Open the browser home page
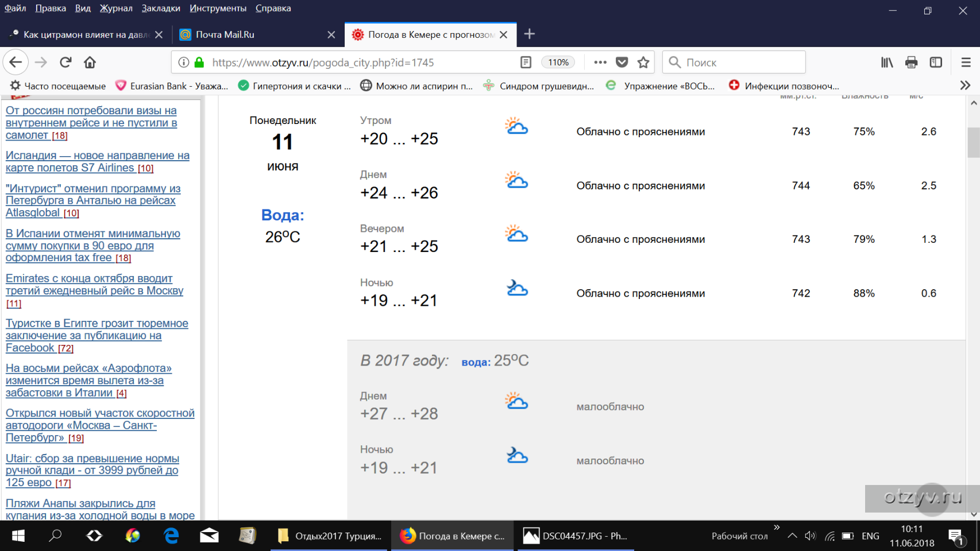The height and width of the screenshot is (551, 980). click(90, 62)
